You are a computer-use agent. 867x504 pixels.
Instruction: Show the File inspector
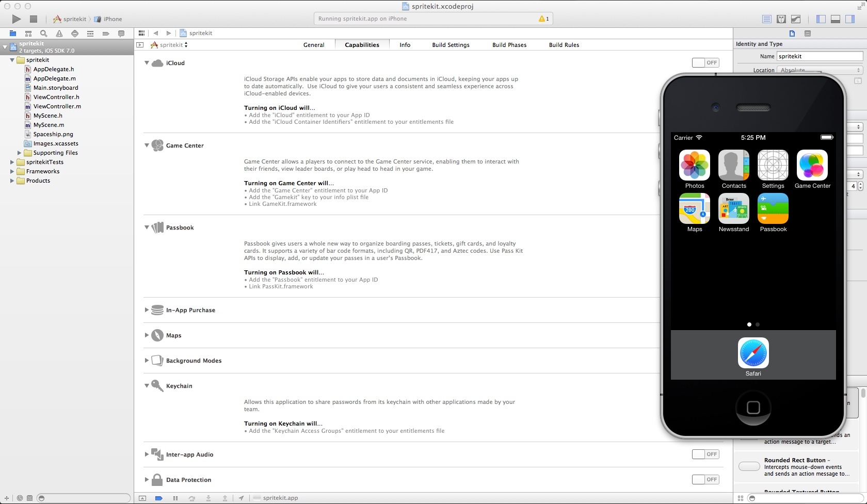(792, 34)
